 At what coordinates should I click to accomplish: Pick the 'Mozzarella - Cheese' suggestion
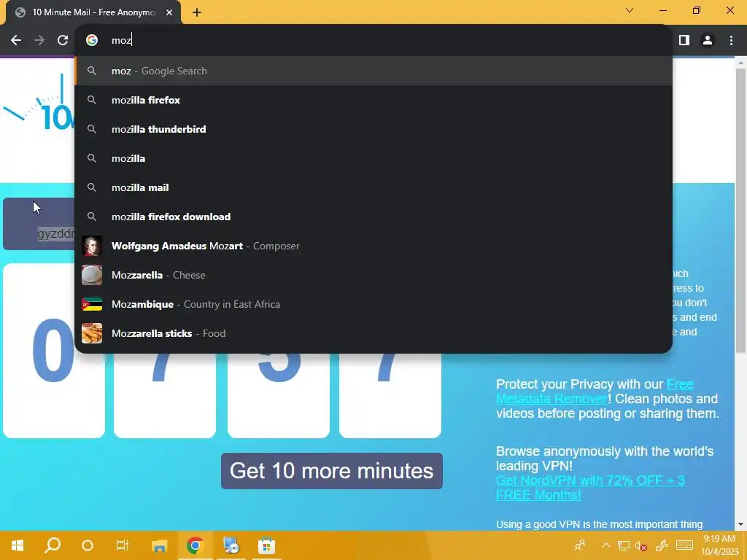coord(373,275)
